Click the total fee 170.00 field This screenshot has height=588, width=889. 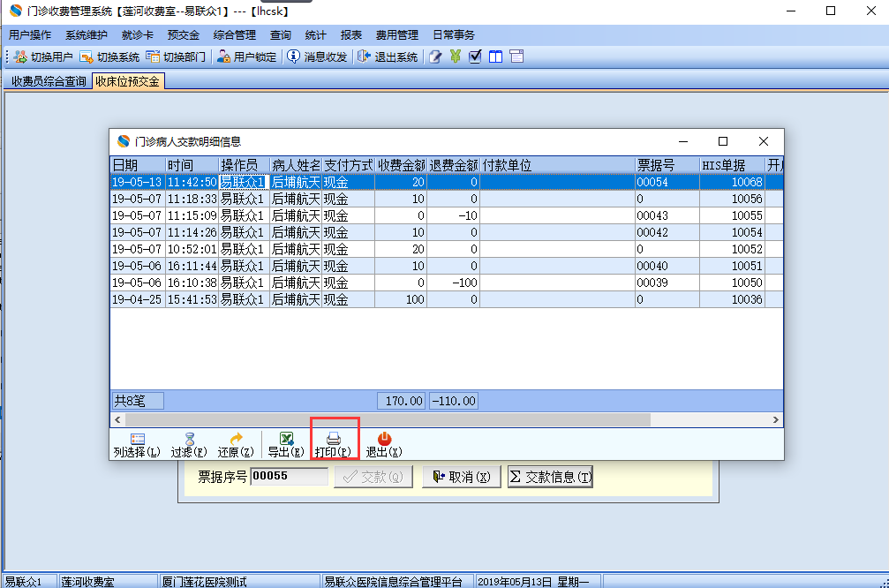tap(402, 401)
